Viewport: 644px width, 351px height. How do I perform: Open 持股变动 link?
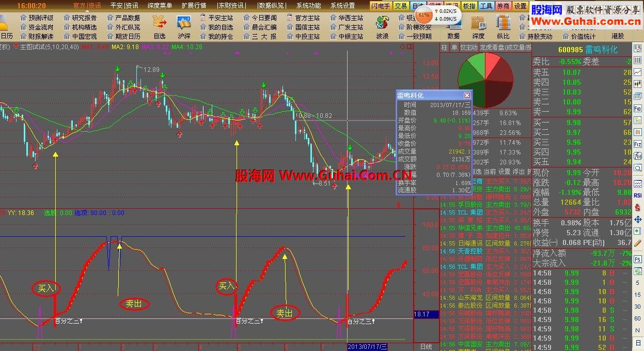point(536,36)
